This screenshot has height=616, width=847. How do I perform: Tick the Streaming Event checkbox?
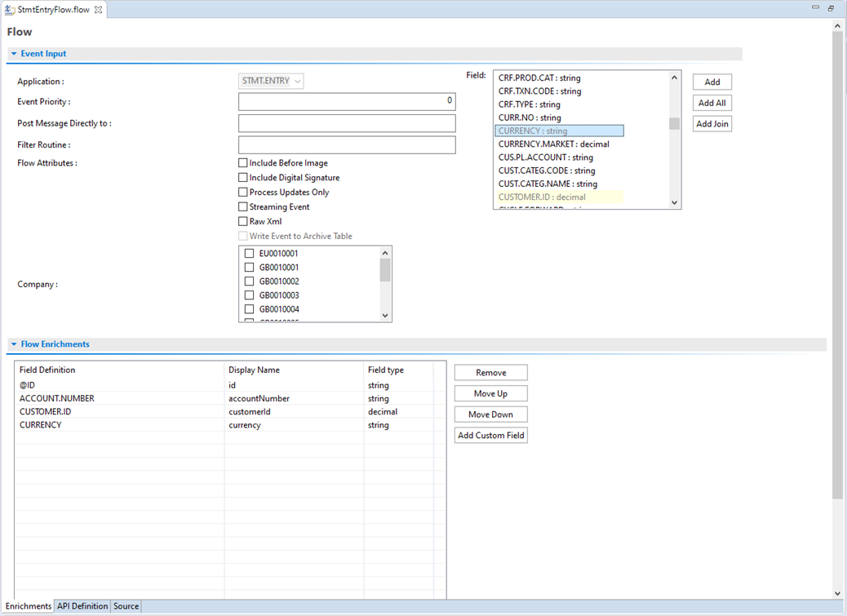(243, 207)
